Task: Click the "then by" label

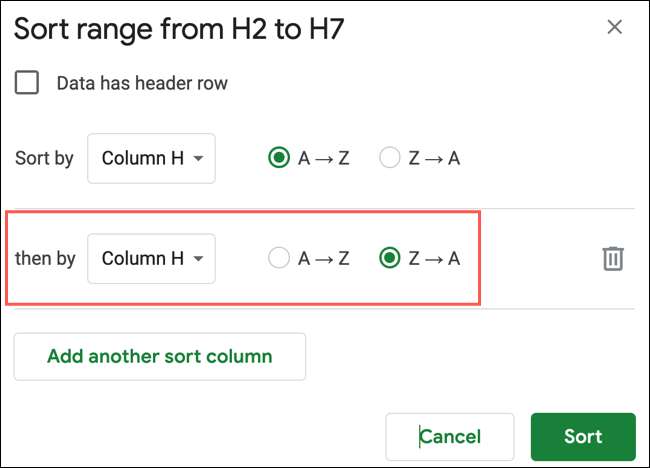Action: pyautogui.click(x=45, y=259)
